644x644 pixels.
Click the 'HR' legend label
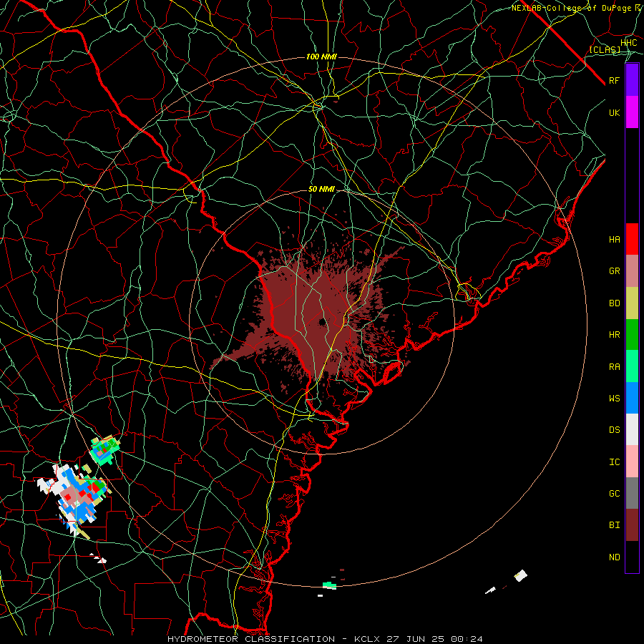point(614,335)
